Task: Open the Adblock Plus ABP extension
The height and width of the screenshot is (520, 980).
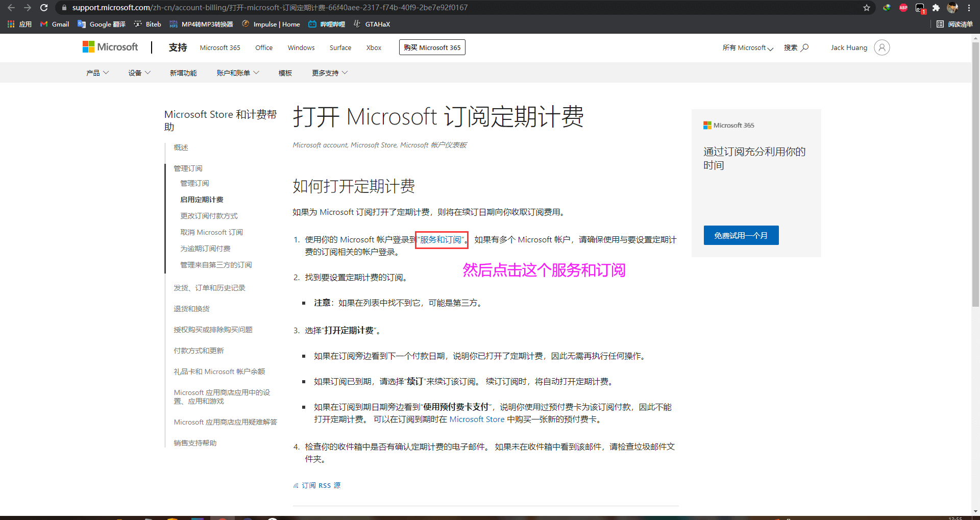Action: click(x=903, y=8)
